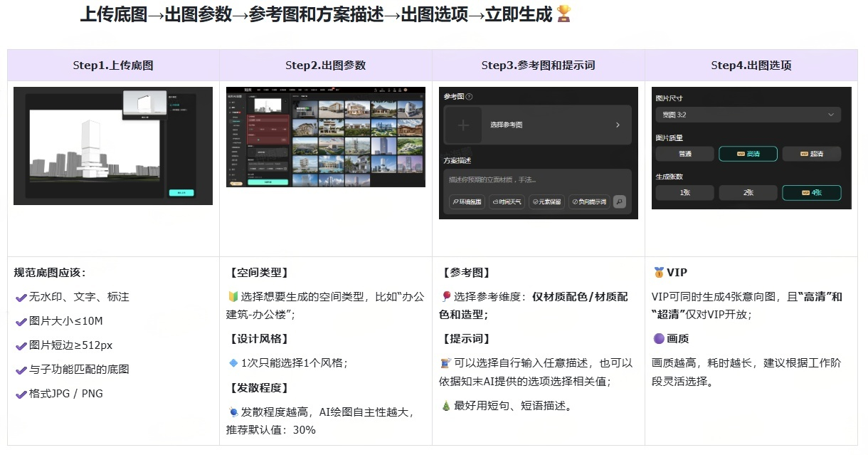
Task: Select the 普通 image quality option
Action: click(x=684, y=154)
